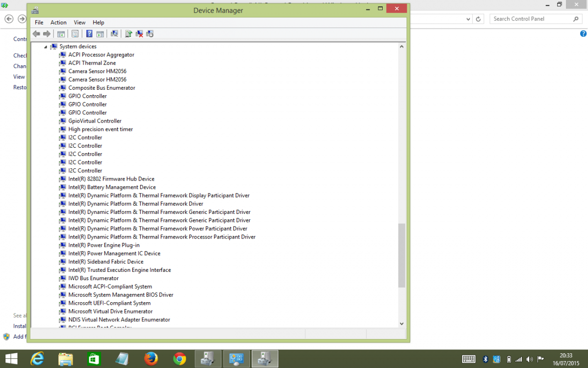This screenshot has height=368, width=588.
Task: Scan for hardware changes via toolbar icon
Action: pos(114,34)
